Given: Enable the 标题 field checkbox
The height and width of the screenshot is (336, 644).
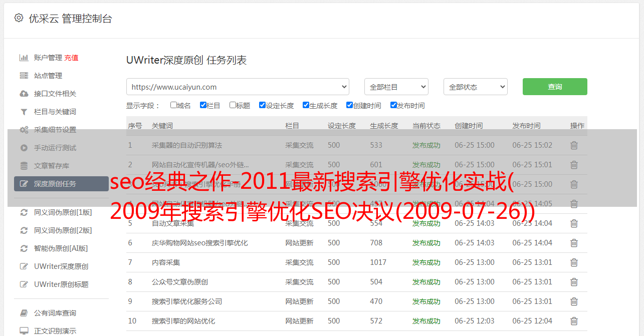Looking at the screenshot, I should click(233, 105).
